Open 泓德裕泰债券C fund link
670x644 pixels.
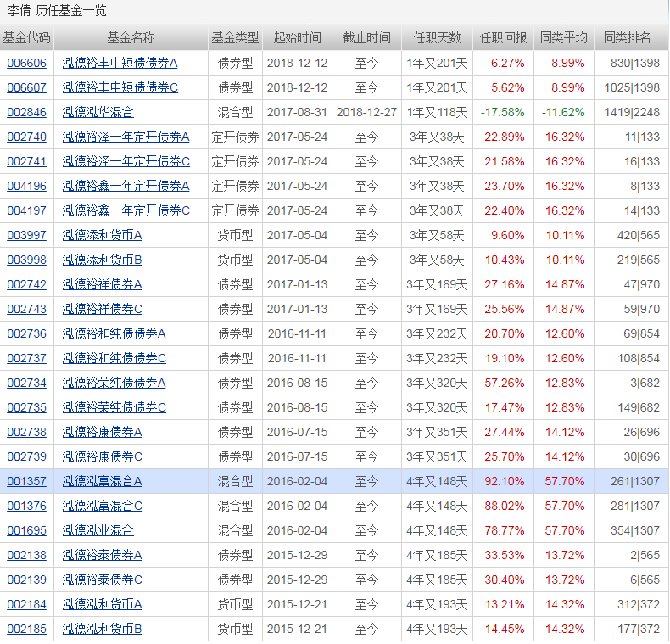pyautogui.click(x=102, y=580)
